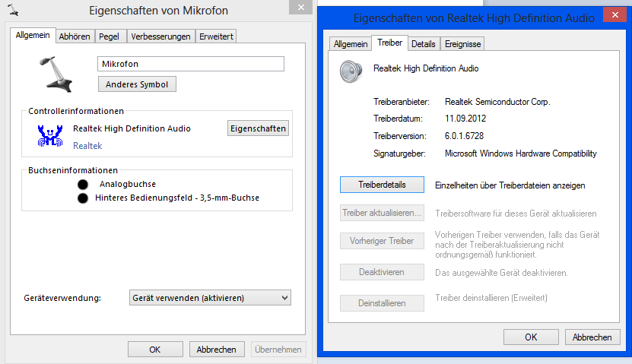Click the Analogbuchse black jack dot
The width and height of the screenshot is (632, 364).
pyautogui.click(x=83, y=185)
